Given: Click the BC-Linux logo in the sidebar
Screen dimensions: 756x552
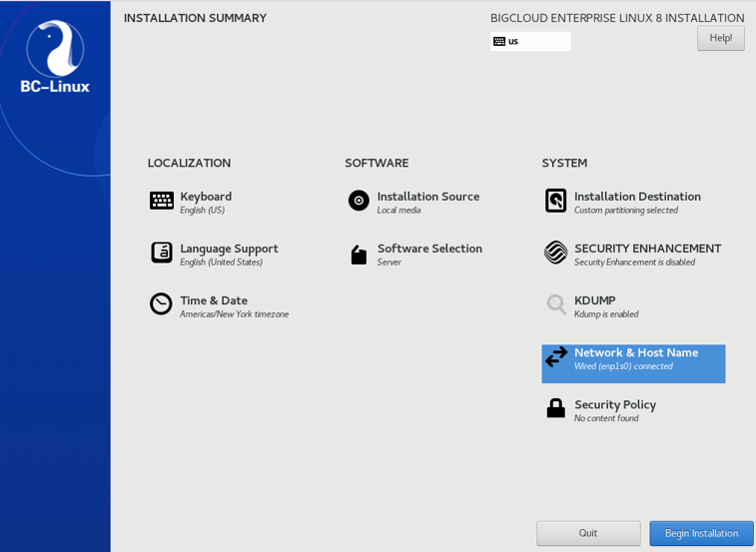Looking at the screenshot, I should [x=55, y=57].
